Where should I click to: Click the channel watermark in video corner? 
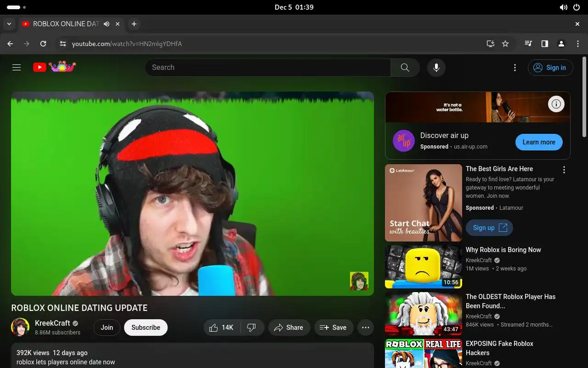[x=359, y=281]
